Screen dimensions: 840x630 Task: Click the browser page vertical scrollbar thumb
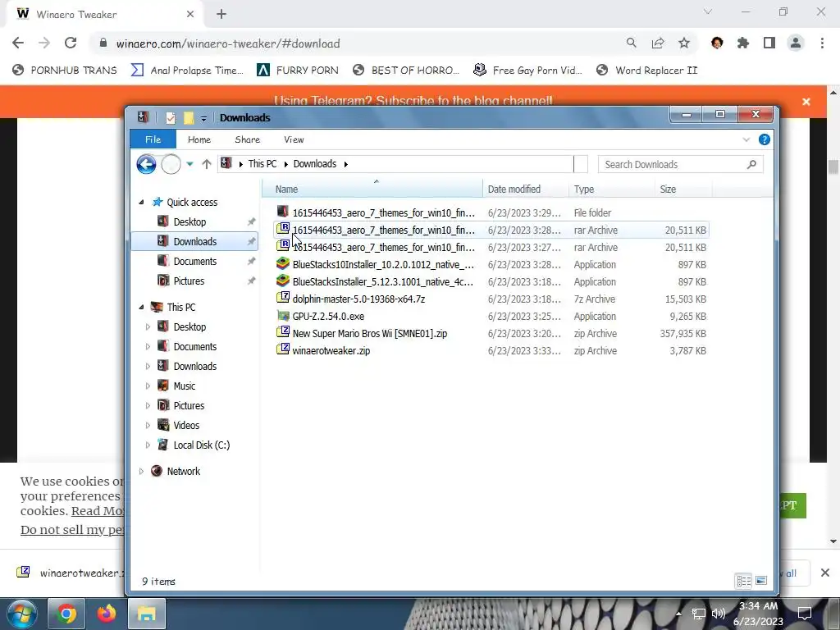tap(833, 167)
